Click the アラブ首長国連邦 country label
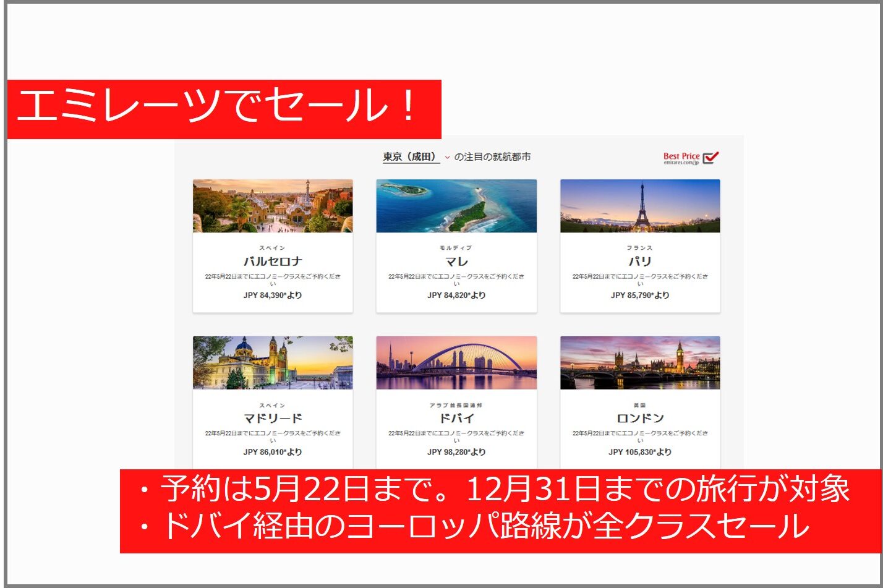The width and height of the screenshot is (883, 588). tap(456, 405)
